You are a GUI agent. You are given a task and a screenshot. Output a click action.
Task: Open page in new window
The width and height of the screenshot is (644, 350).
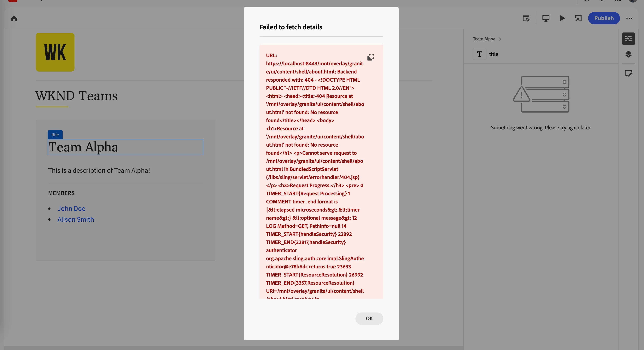578,18
